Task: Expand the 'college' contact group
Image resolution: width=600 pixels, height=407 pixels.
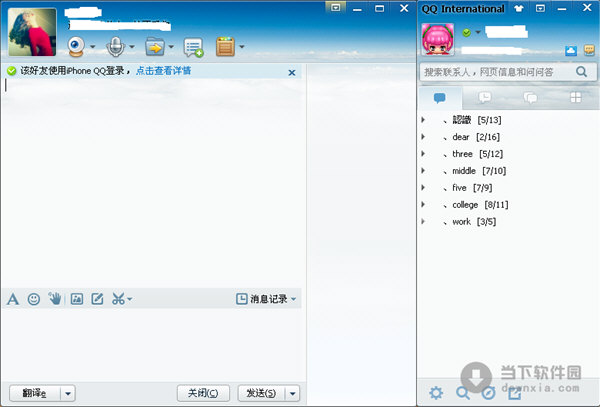Action: click(x=423, y=204)
